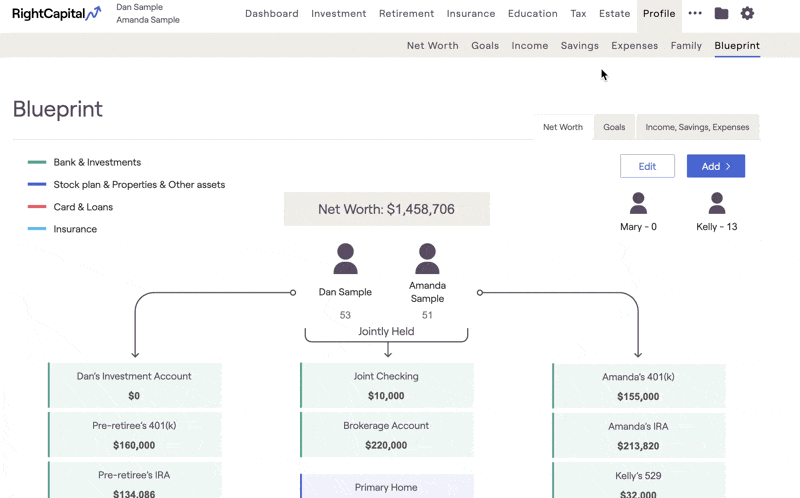Select Mary's person icon

(x=638, y=204)
